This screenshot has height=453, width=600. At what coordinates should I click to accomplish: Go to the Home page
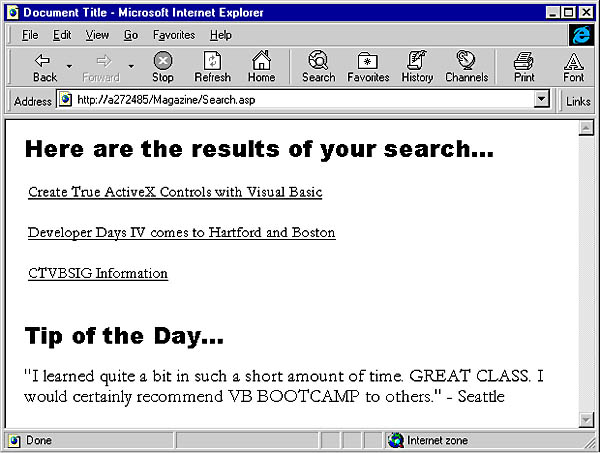261,68
